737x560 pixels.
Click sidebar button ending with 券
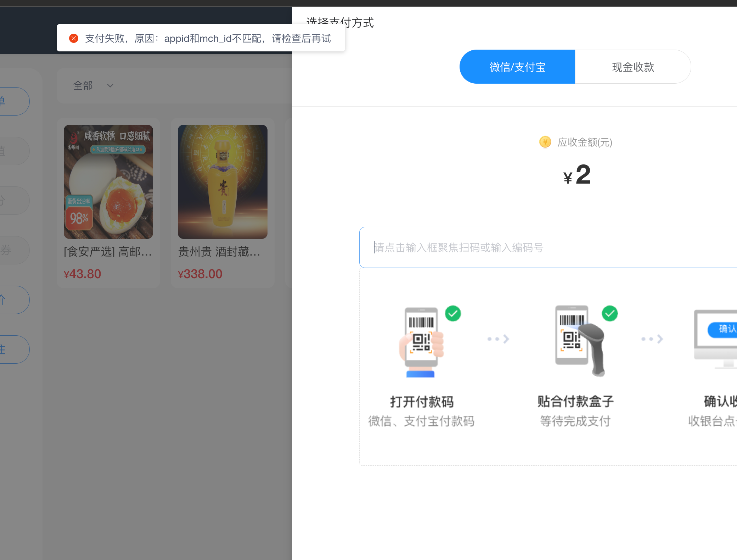click(14, 250)
